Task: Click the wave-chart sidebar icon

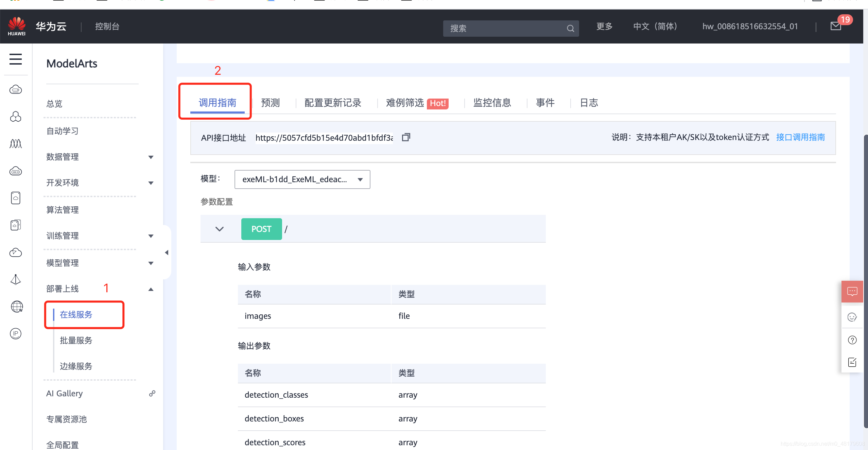Action: [x=16, y=144]
